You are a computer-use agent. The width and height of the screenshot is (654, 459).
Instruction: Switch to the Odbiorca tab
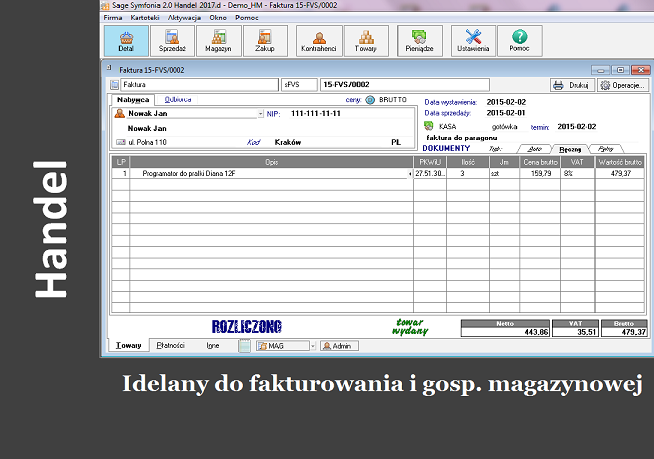point(178,100)
